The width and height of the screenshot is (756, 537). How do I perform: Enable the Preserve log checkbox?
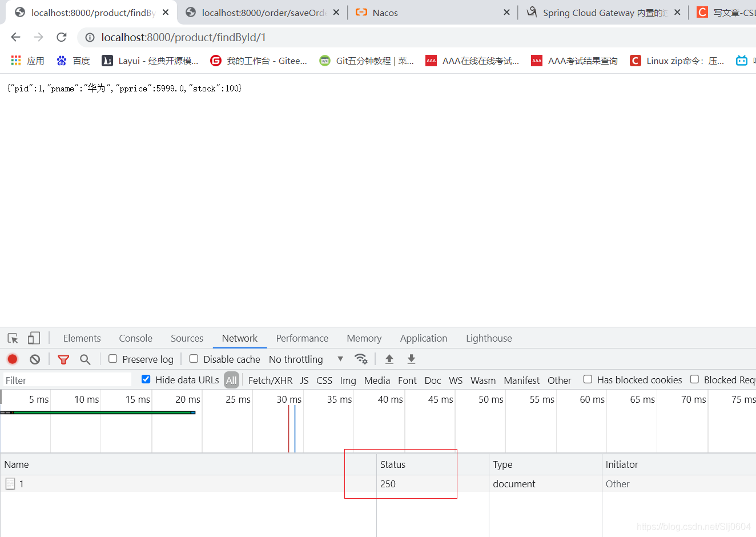(x=113, y=359)
